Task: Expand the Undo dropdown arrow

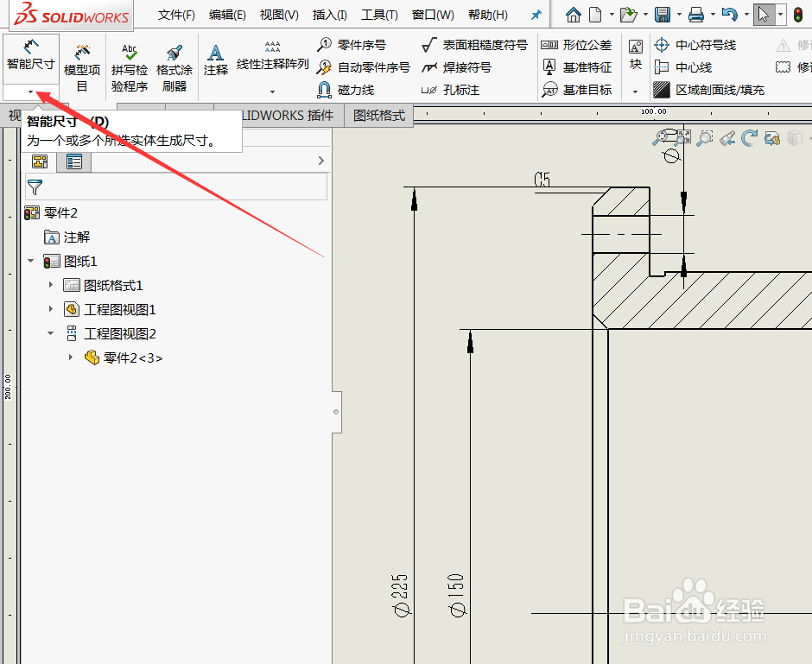Action: 746,15
